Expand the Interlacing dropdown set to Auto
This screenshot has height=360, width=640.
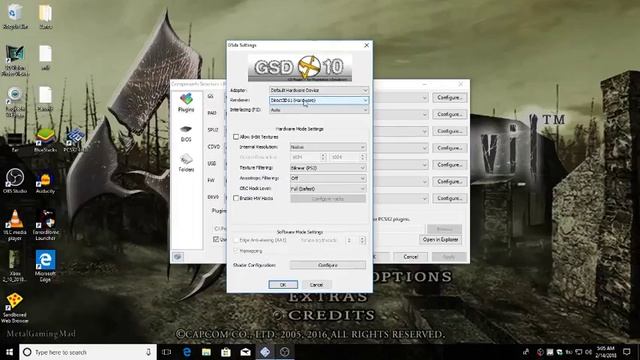pos(319,110)
